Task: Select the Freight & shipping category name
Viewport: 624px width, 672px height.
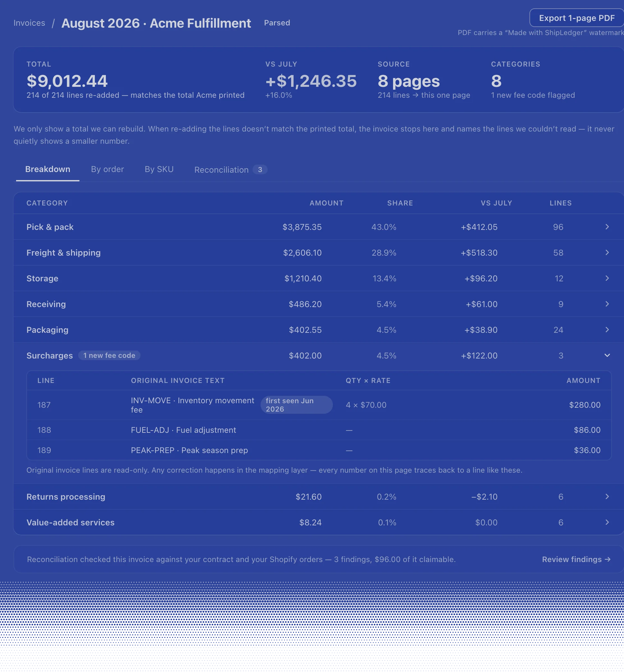Action: click(63, 252)
